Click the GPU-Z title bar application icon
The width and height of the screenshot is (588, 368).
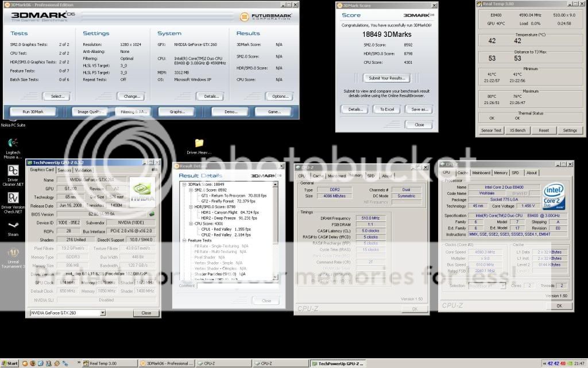(x=30, y=163)
